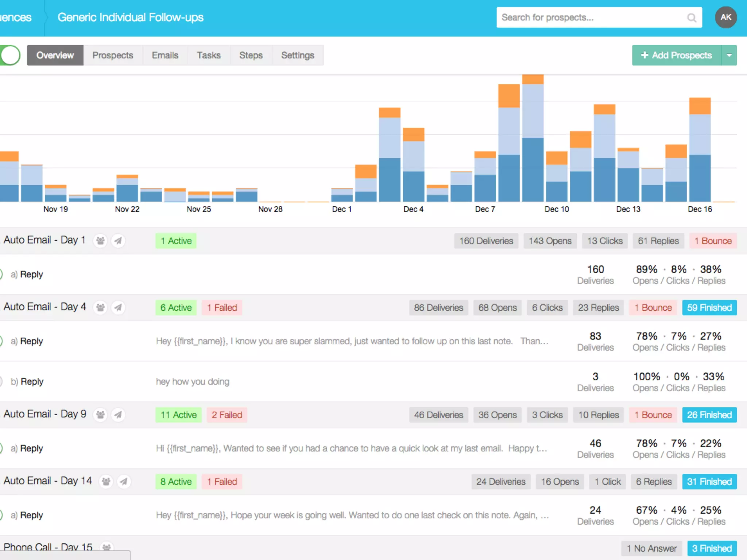Screen dimensions: 747x560
Task: Toggle the Day 9 'a) Reply' template switch
Action: (x=1, y=448)
